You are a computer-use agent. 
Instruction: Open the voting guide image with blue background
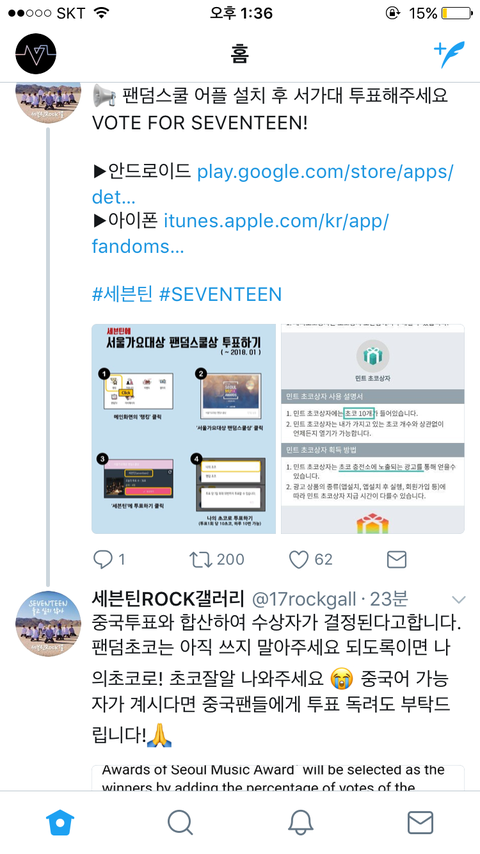pyautogui.click(x=184, y=429)
